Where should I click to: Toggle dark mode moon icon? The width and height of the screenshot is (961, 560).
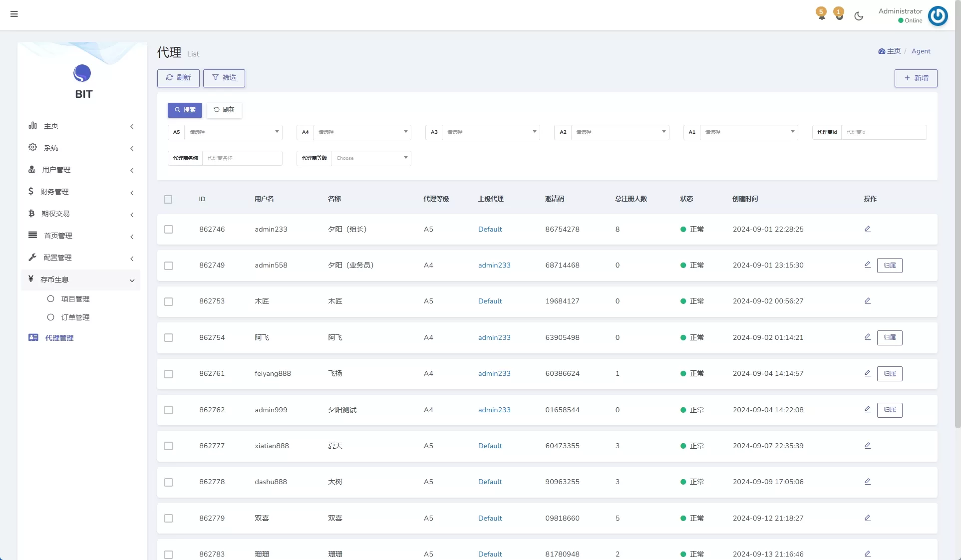[x=859, y=16]
